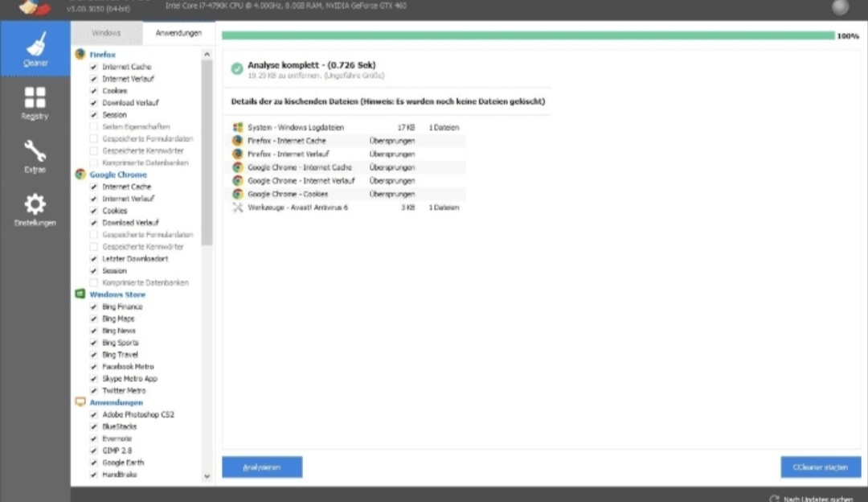
Task: Click Firefox icon in Internet Cache result row
Action: 237,141
